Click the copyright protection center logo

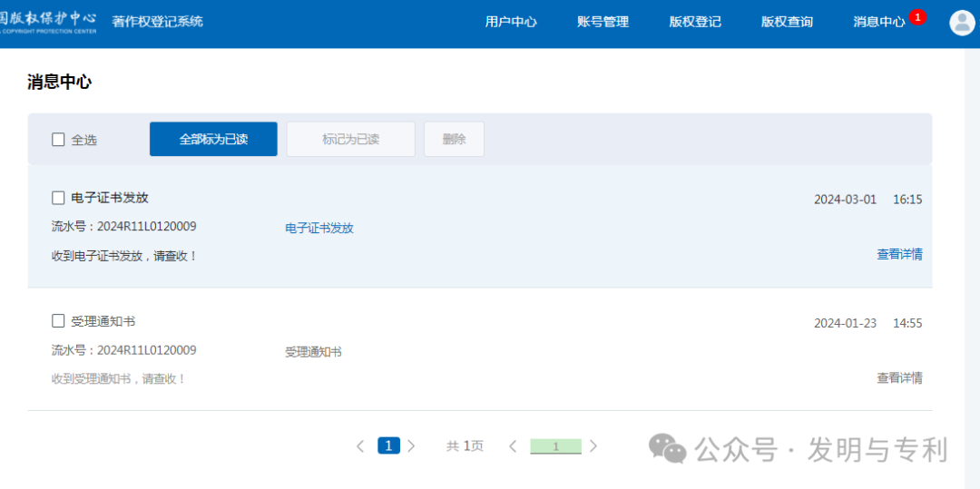pos(48,22)
